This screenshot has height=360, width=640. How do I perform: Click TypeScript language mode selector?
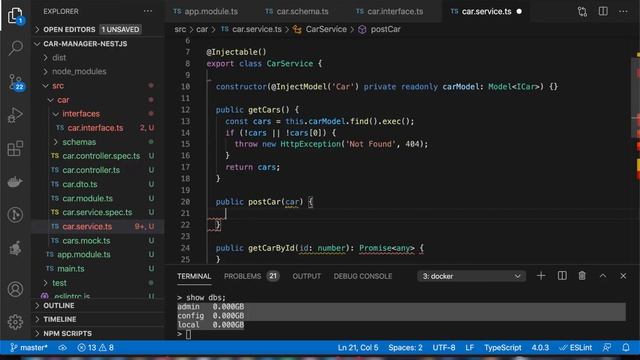(502, 348)
